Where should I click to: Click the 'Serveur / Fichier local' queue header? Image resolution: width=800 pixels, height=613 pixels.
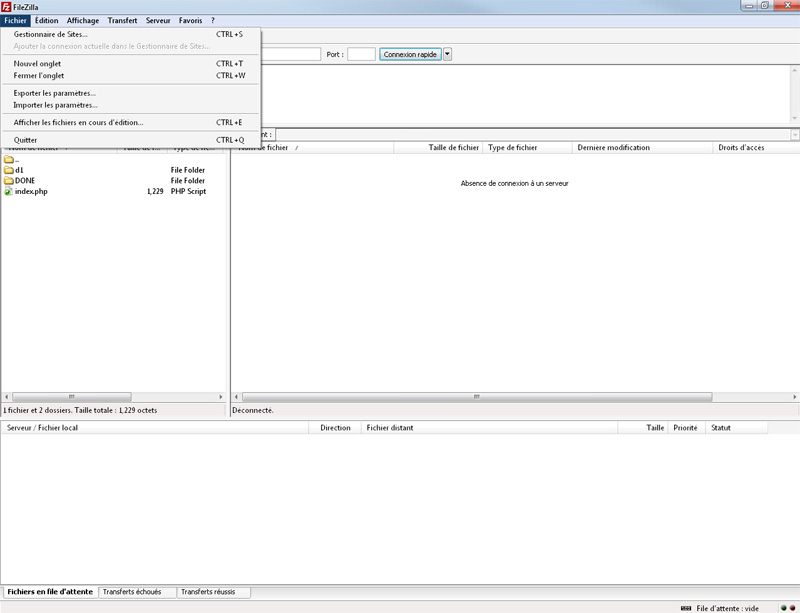155,428
